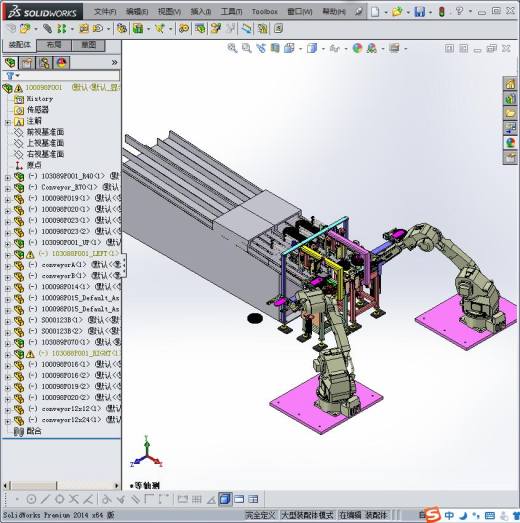Viewport: 520px width, 523px height.
Task: Open 视图(V) menu
Action: tap(169, 12)
